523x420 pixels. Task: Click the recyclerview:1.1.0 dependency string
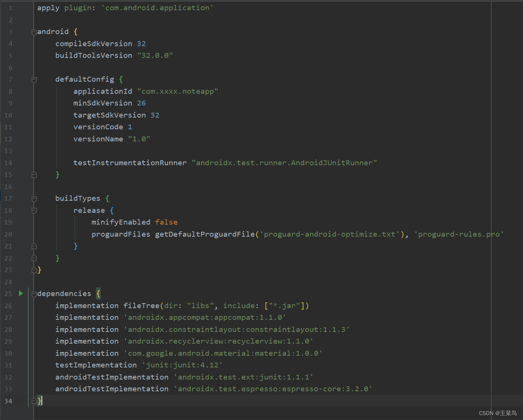pos(219,341)
